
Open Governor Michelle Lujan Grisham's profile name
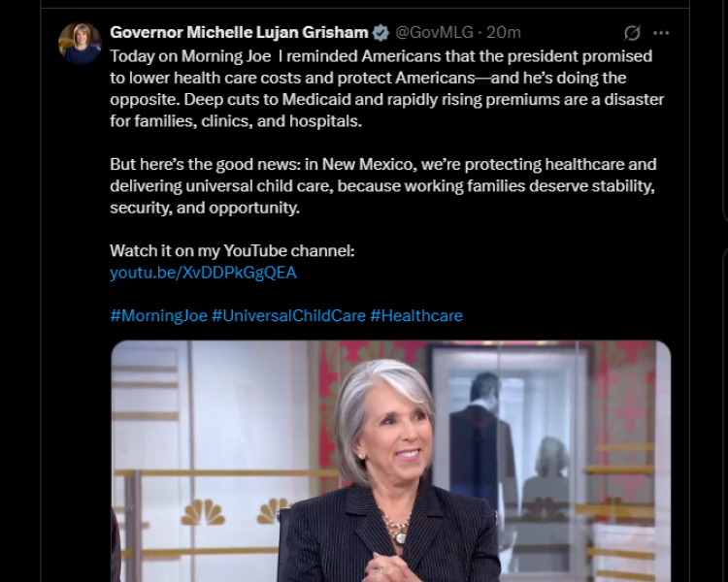coord(240,33)
